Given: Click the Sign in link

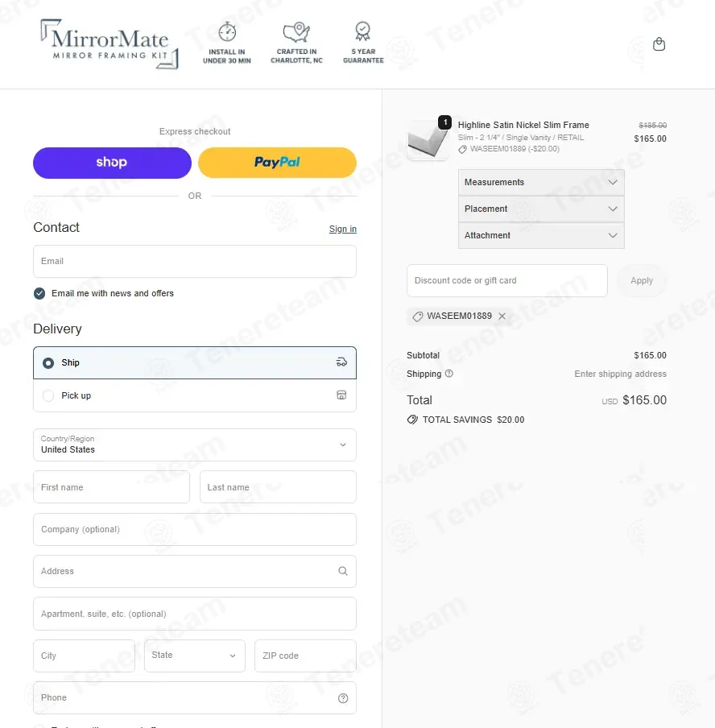Looking at the screenshot, I should coord(342,230).
